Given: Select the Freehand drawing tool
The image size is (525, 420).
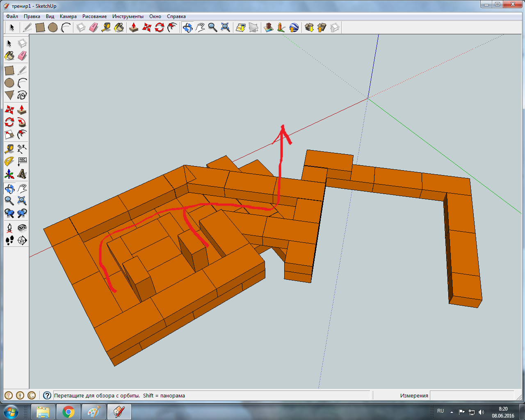Looking at the screenshot, I should coord(22,95).
